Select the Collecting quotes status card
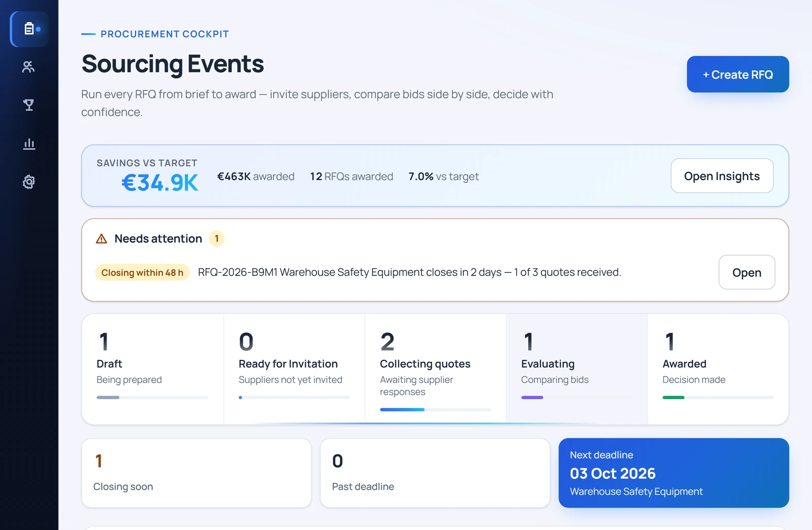 point(435,369)
